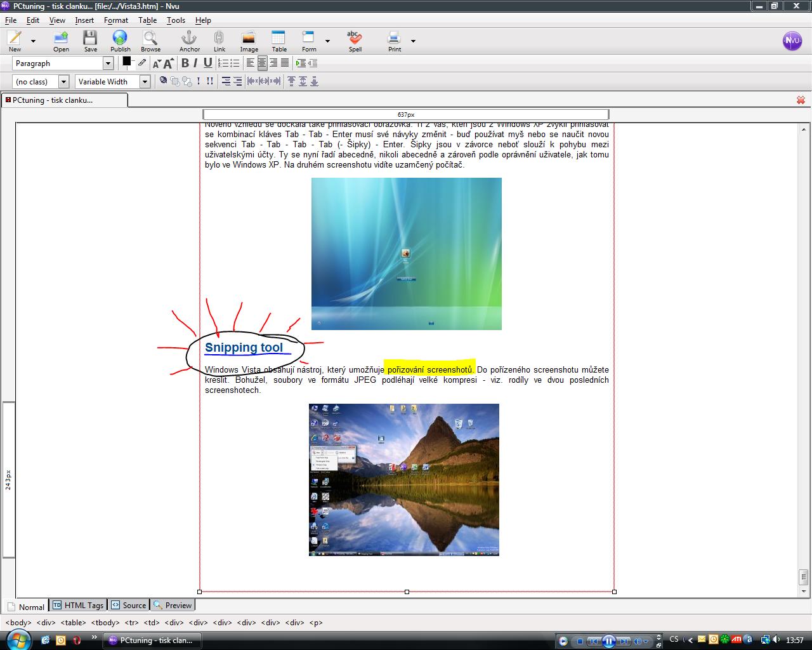Viewport: 812px width, 650px height.
Task: Insert a table using the Table icon
Action: pyautogui.click(x=279, y=41)
